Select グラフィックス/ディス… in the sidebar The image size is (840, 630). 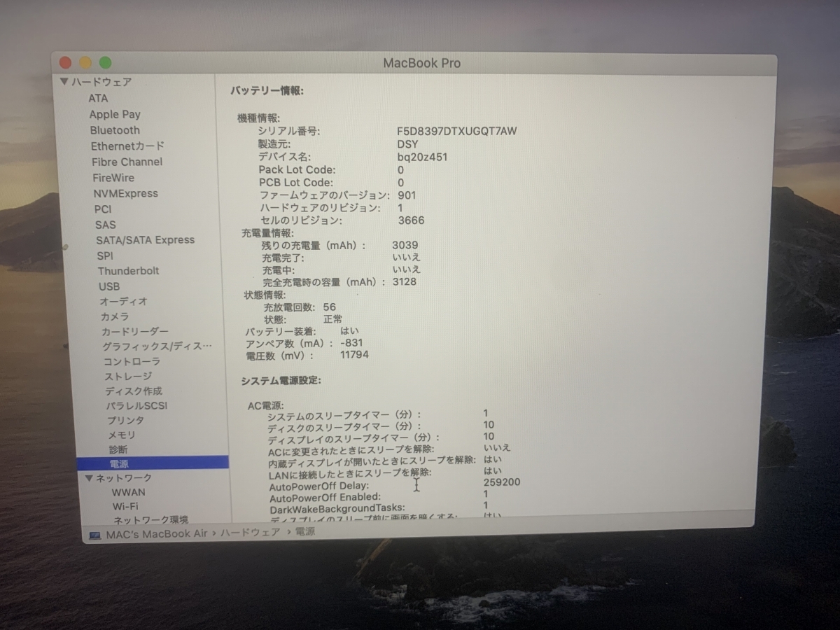tap(157, 346)
